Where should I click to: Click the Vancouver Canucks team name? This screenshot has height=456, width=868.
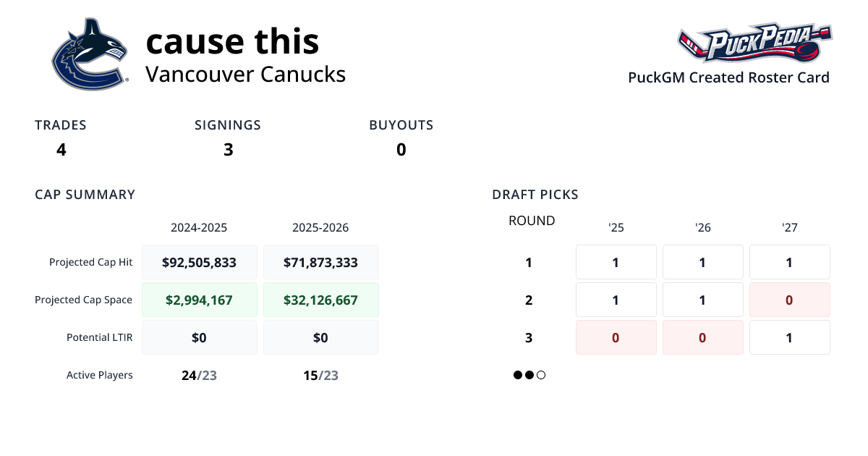pyautogui.click(x=245, y=74)
